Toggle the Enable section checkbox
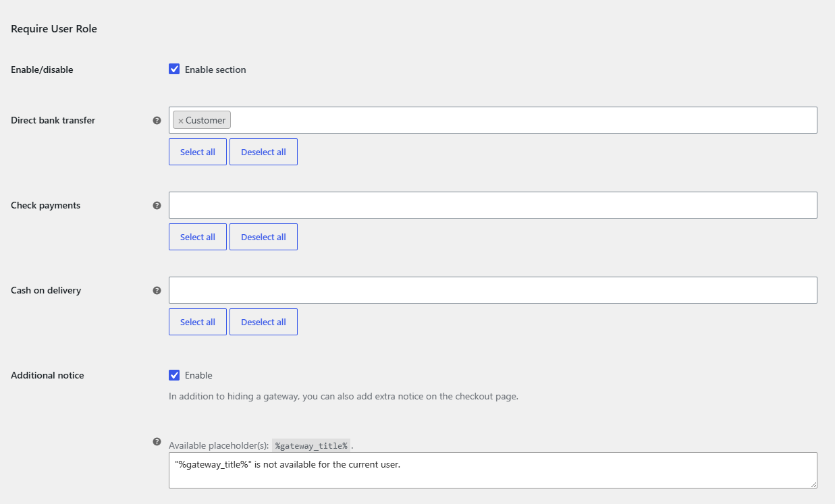 point(174,69)
